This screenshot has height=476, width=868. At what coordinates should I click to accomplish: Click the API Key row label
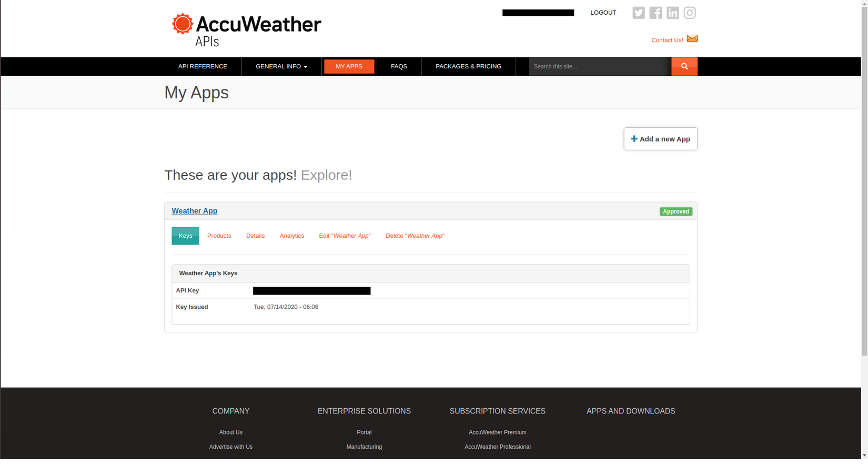click(187, 290)
